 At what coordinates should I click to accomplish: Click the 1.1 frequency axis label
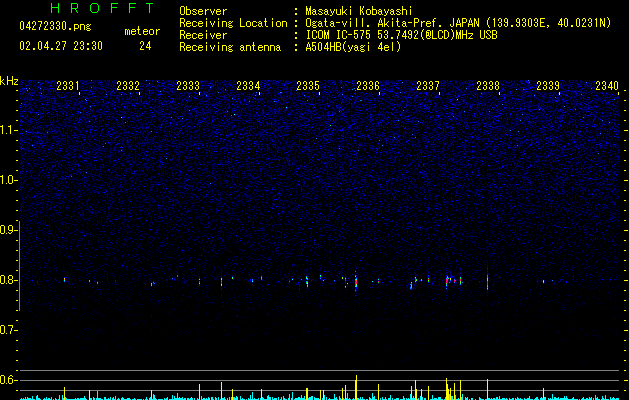click(x=9, y=130)
